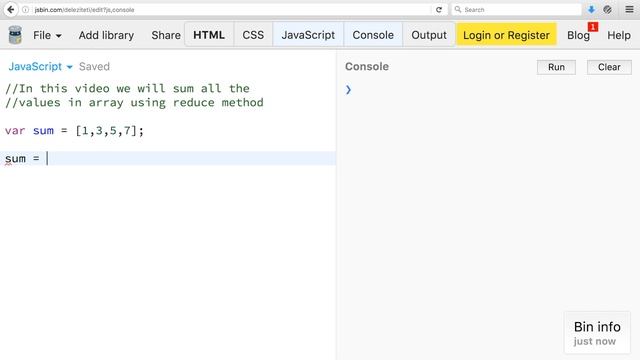The image size is (640, 360).
Task: Toggle the JavaScript panel tab
Action: (308, 35)
